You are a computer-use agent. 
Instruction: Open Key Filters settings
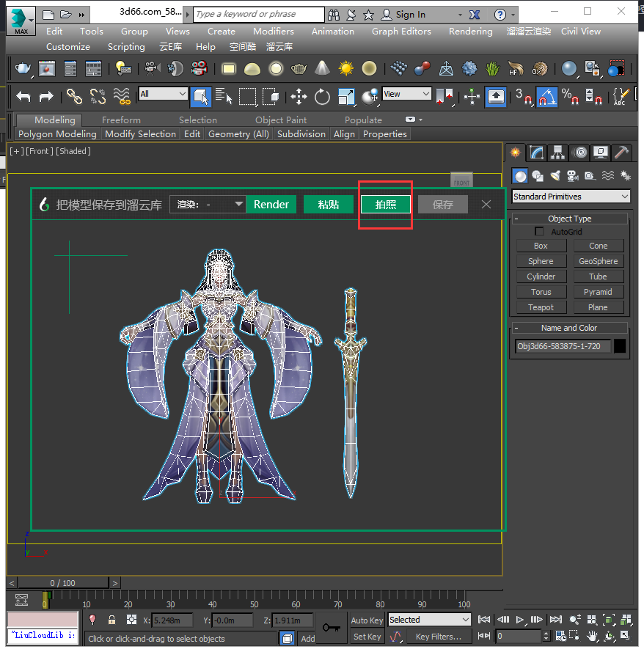tap(438, 637)
